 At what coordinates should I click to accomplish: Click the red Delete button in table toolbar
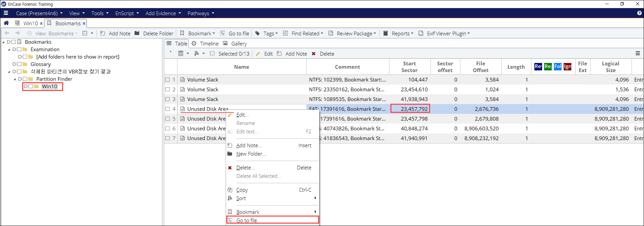click(x=323, y=54)
